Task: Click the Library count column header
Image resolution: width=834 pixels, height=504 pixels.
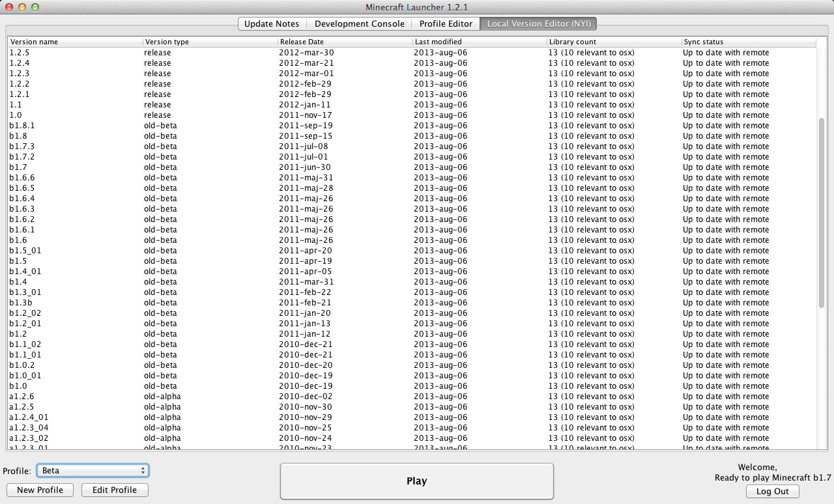Action: click(x=614, y=42)
